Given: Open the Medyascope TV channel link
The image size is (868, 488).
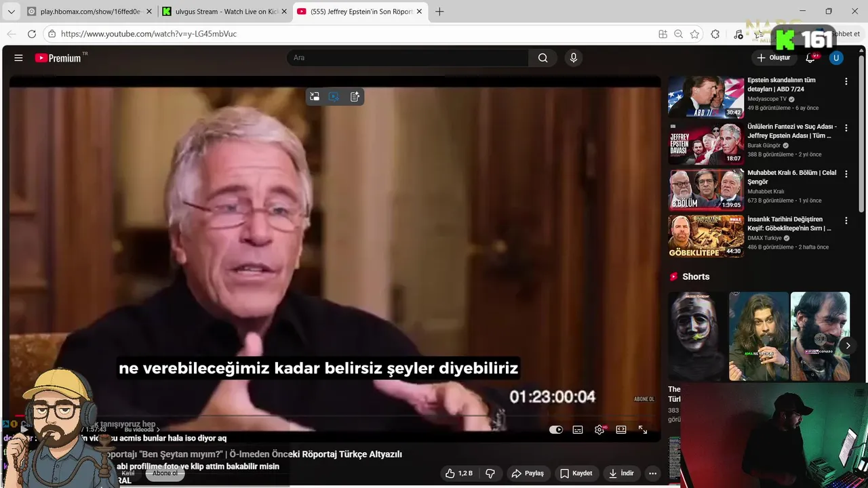Looking at the screenshot, I should [x=767, y=99].
